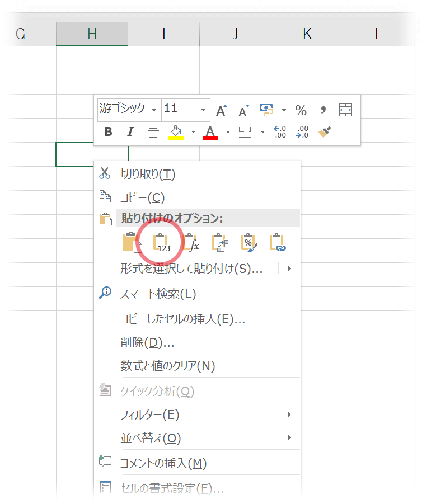Click the Copy pages icon
Image resolution: width=422 pixels, height=504 pixels.
pyautogui.click(x=105, y=196)
